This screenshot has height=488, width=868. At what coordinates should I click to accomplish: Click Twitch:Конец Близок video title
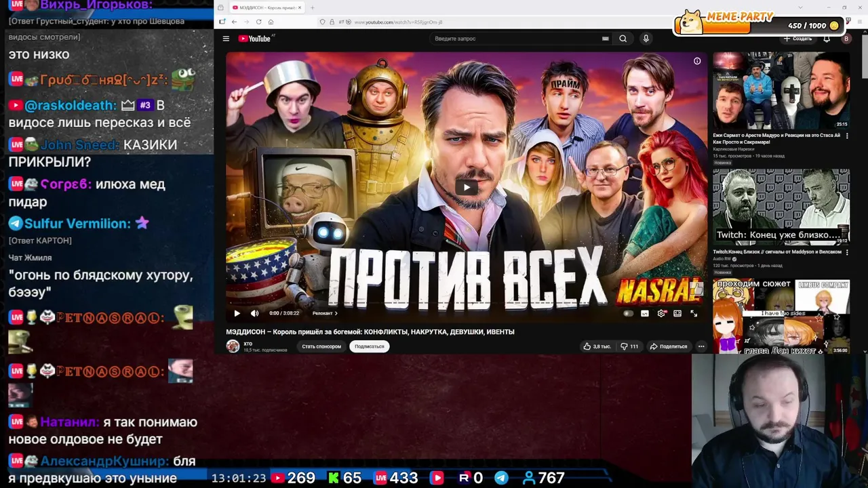pyautogui.click(x=777, y=251)
